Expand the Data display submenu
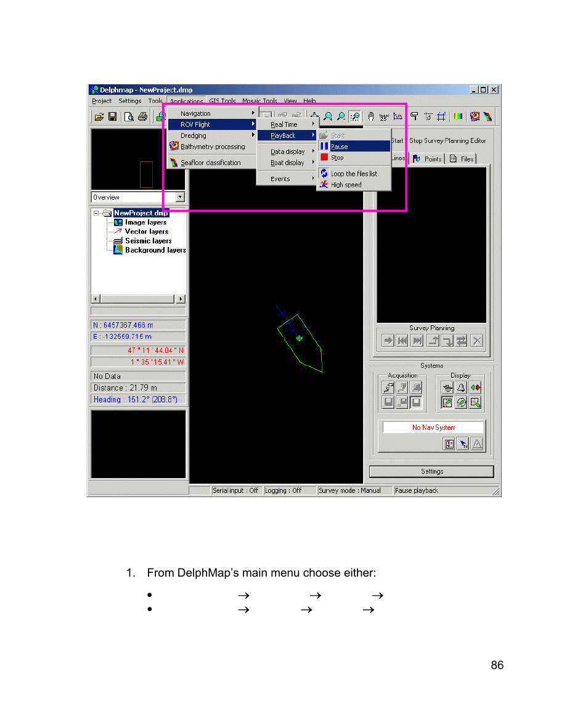Screen dimensions: 588x714 tap(288, 152)
